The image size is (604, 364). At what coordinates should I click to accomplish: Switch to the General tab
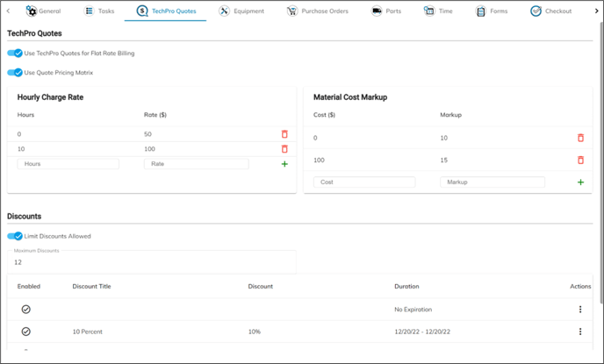coord(43,11)
